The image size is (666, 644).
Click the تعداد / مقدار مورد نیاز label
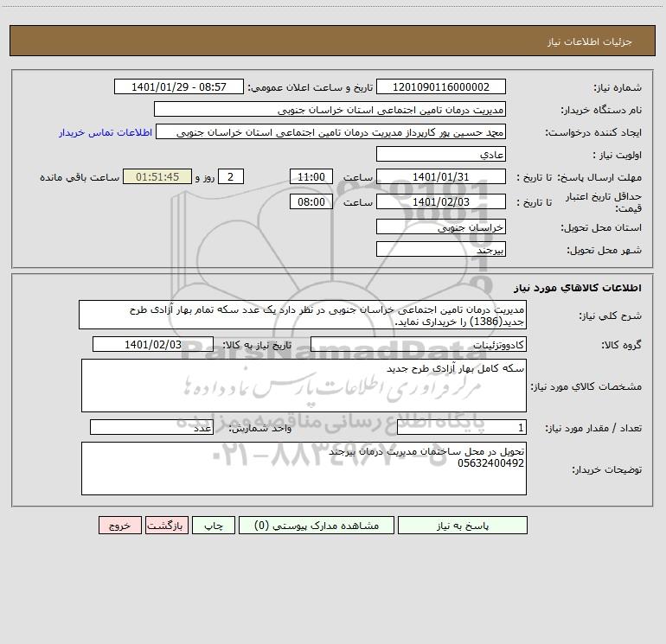593,428
